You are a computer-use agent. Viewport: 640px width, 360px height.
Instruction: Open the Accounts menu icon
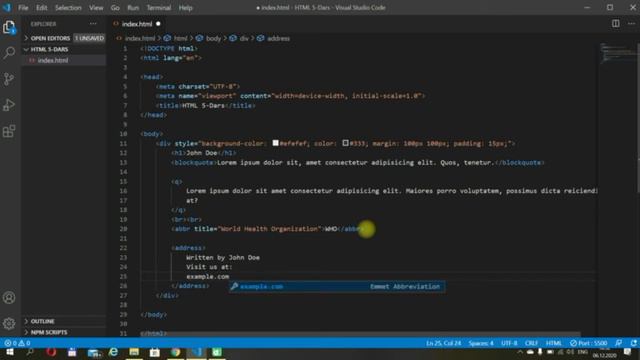click(x=9, y=298)
